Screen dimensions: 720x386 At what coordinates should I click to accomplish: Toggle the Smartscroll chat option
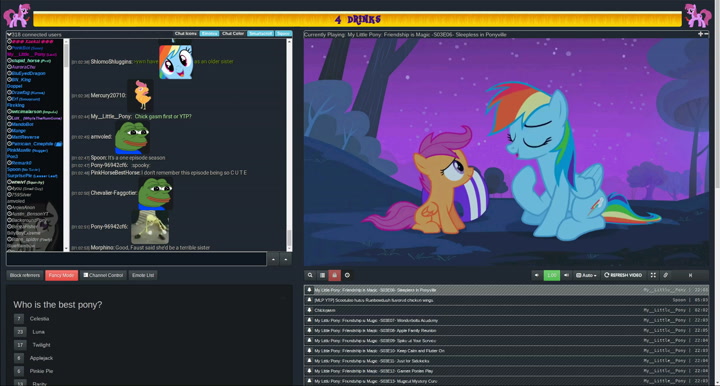[260, 34]
